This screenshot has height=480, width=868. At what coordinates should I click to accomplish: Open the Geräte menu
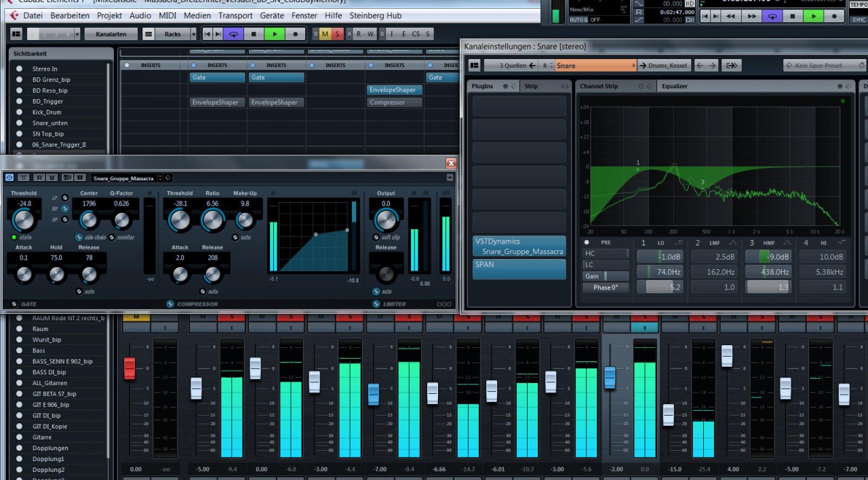(272, 16)
